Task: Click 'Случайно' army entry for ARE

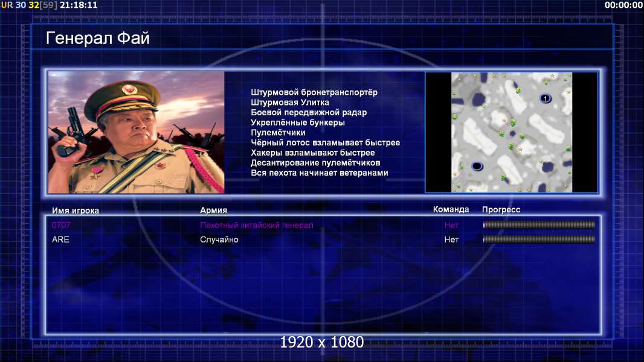Action: click(x=219, y=240)
